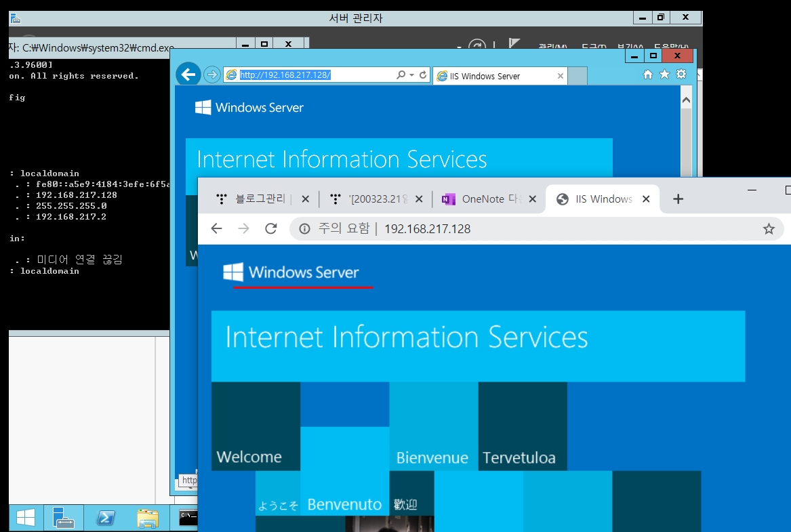The width and height of the screenshot is (791, 532).
Task: Click 255.255.255.0 text in cmd window
Action: tap(71, 206)
